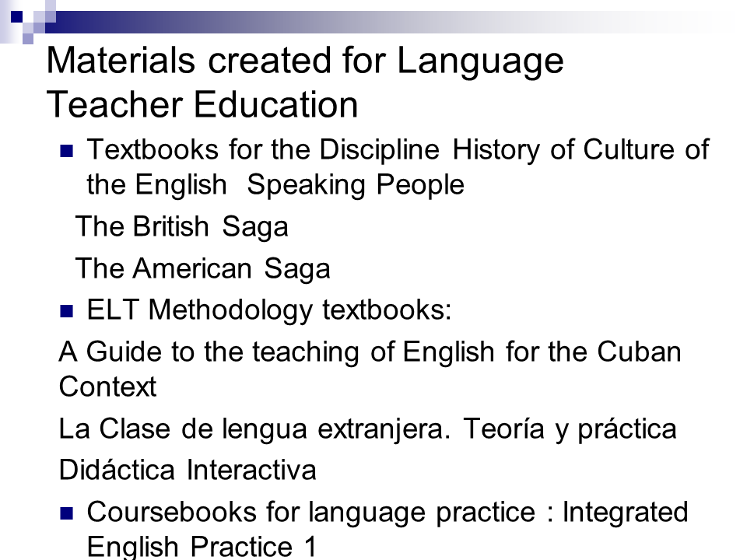
Task: Click the 'Didáctica Interactiva' line
Action: tap(188, 470)
